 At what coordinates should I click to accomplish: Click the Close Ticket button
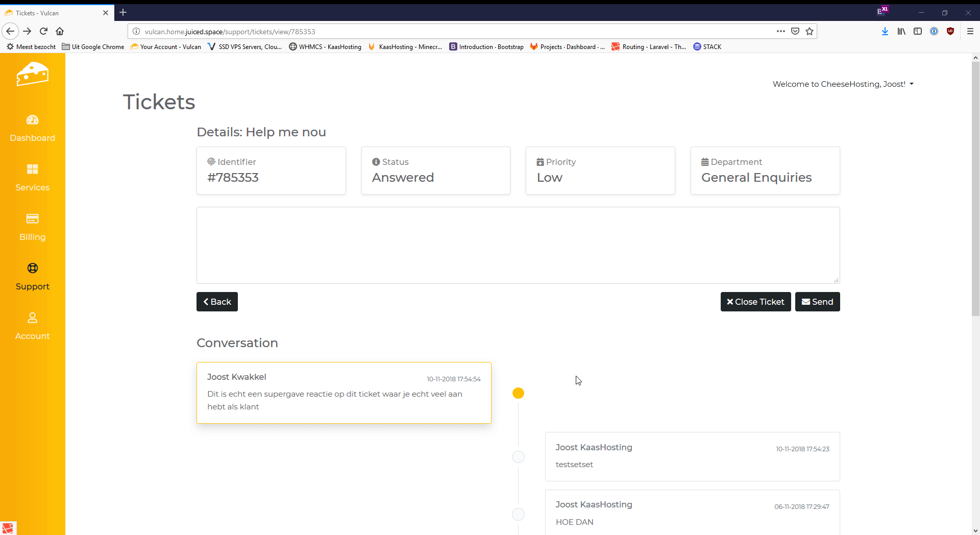point(755,302)
